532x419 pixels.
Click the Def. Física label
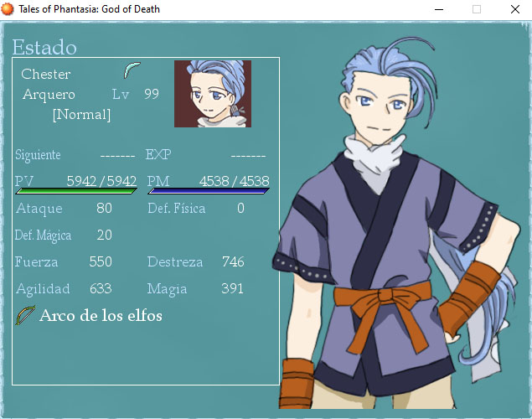click(177, 209)
